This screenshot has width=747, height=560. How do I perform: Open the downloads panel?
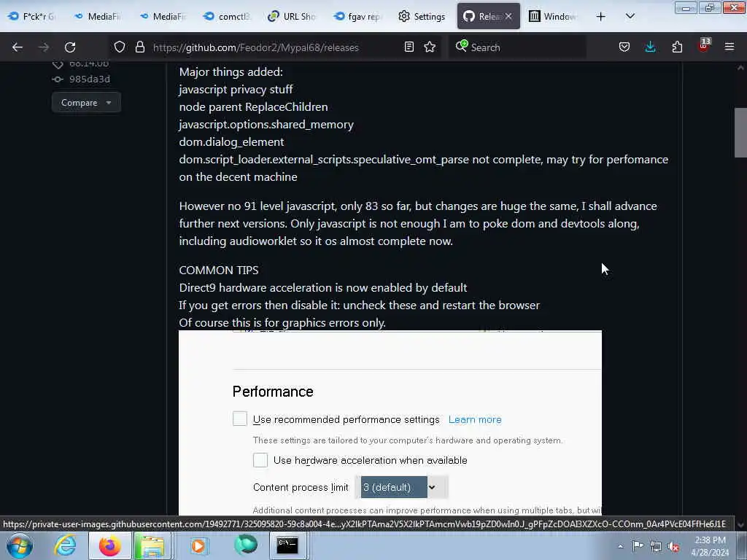(x=650, y=47)
